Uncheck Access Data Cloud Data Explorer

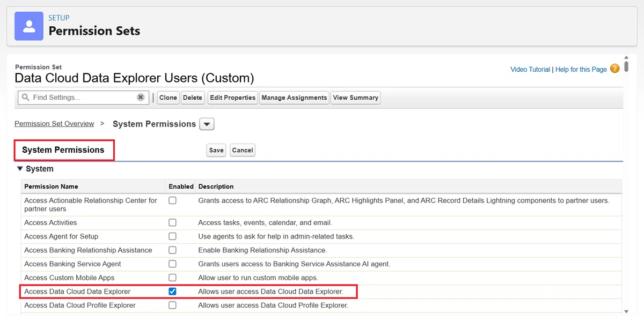[172, 292]
